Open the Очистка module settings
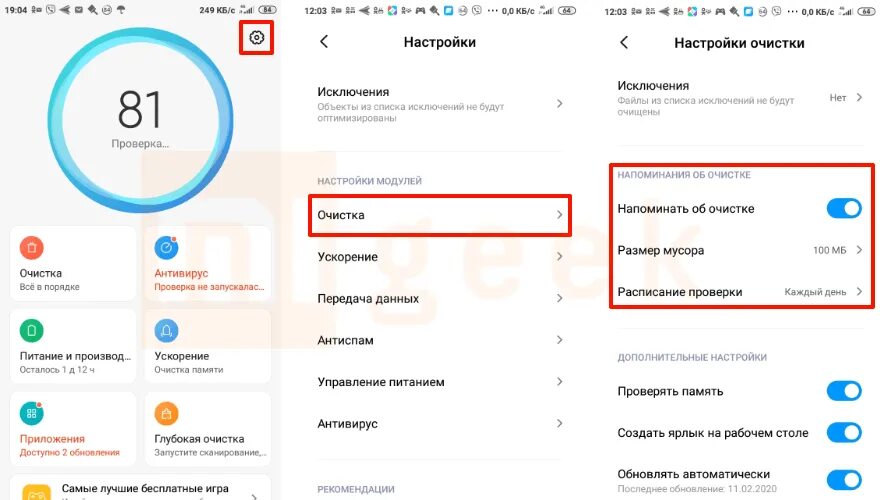Screen dimensions: 880x500 point(440,215)
